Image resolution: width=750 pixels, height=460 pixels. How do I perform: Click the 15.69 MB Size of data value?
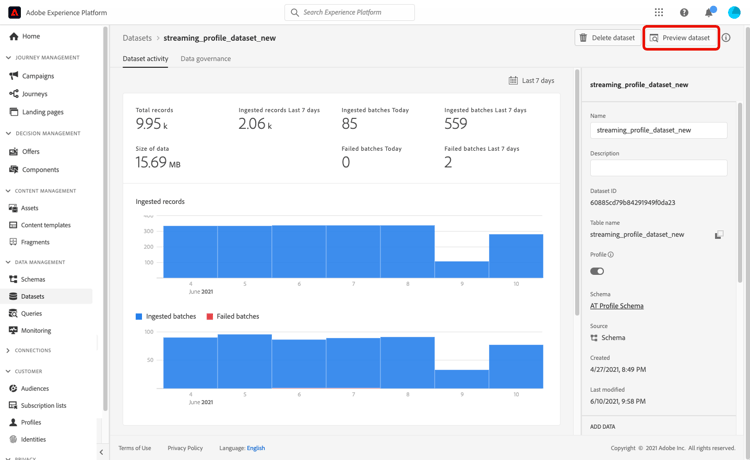click(x=158, y=163)
